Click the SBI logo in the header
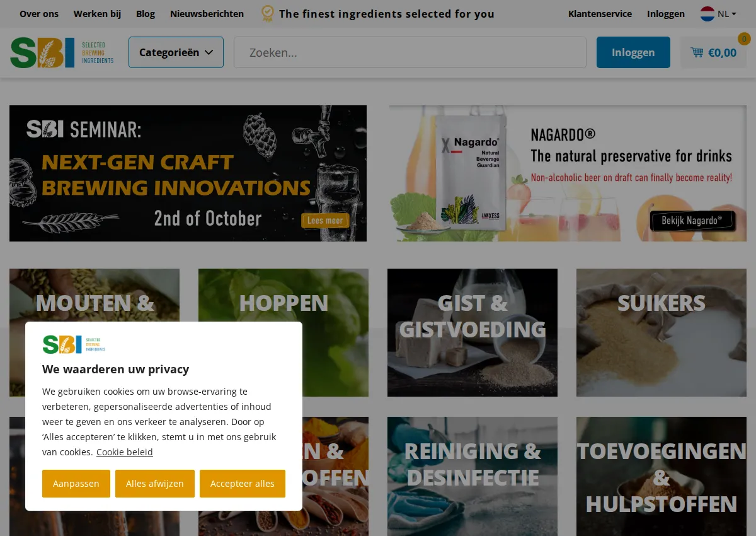The image size is (756, 536). point(62,52)
